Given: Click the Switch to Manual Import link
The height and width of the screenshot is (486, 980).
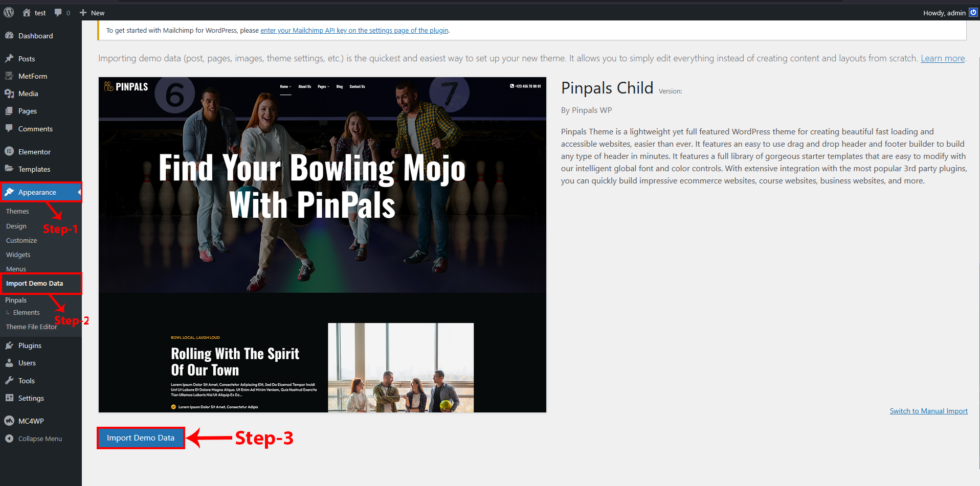Looking at the screenshot, I should point(928,411).
